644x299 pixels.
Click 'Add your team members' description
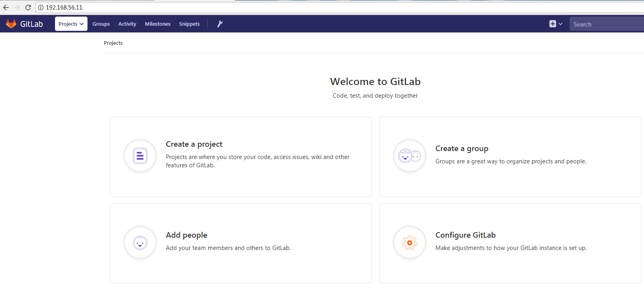coord(228,248)
